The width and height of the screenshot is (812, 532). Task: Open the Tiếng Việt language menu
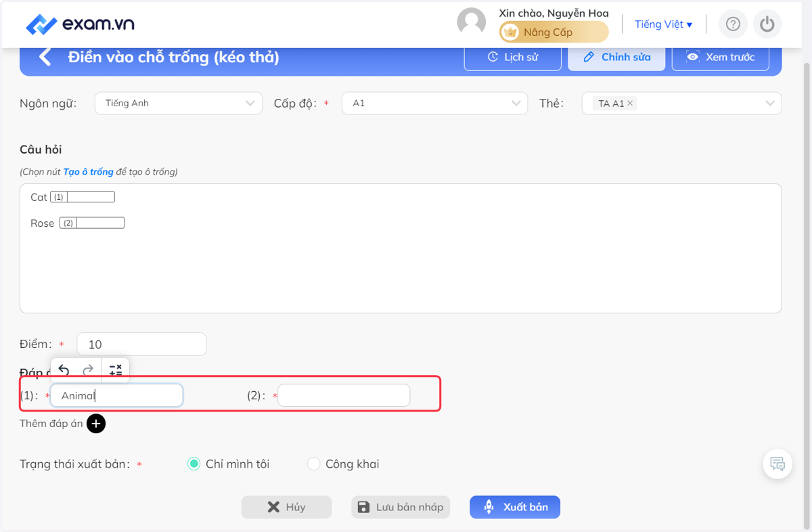coord(663,24)
